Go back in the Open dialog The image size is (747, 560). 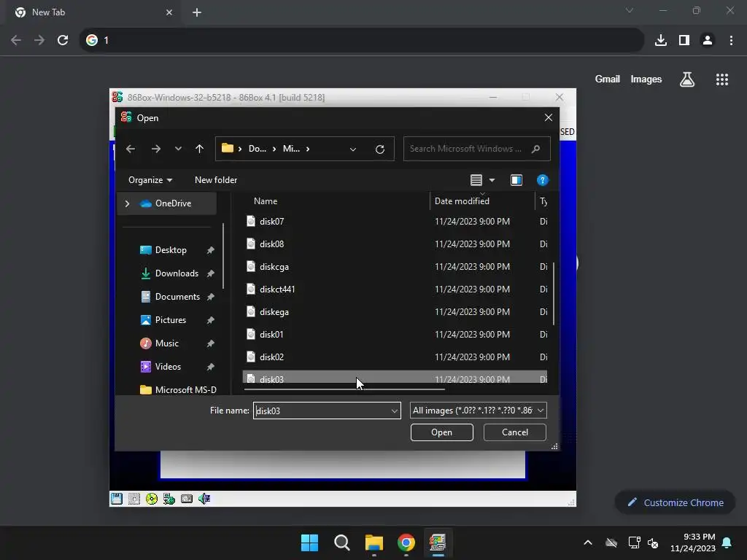(131, 149)
